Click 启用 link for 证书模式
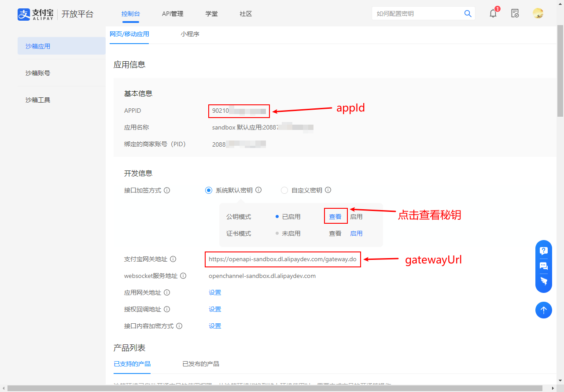This screenshot has width=564, height=392. tap(356, 233)
